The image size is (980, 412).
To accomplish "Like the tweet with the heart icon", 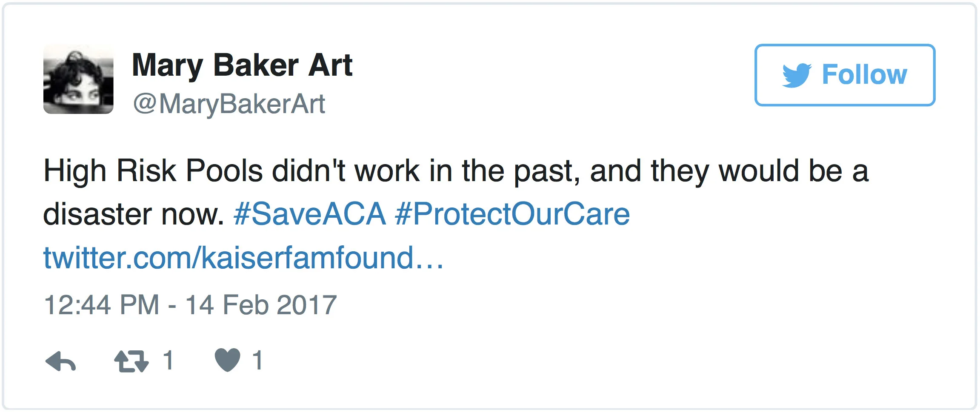I will 228,360.
